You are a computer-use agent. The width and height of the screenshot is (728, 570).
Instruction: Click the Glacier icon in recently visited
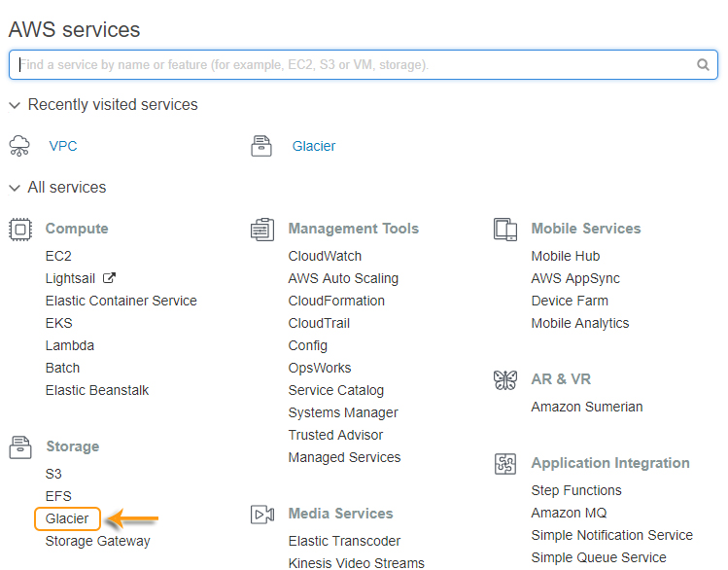click(261, 146)
